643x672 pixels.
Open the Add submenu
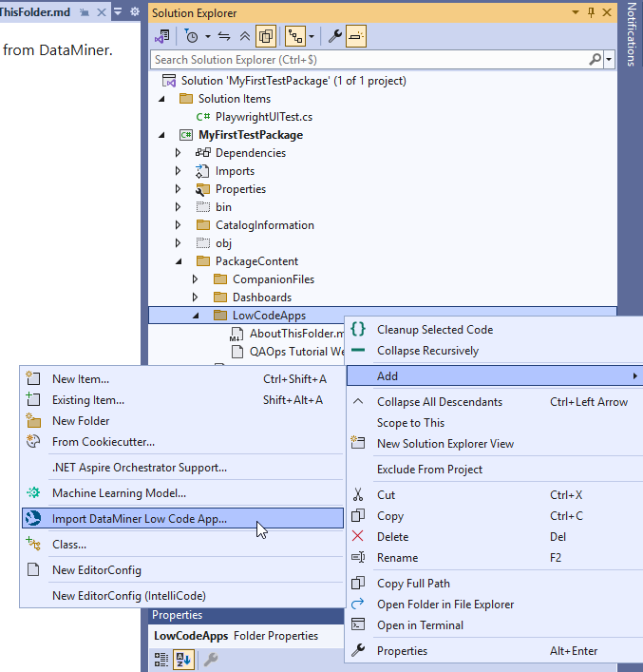[x=495, y=375]
